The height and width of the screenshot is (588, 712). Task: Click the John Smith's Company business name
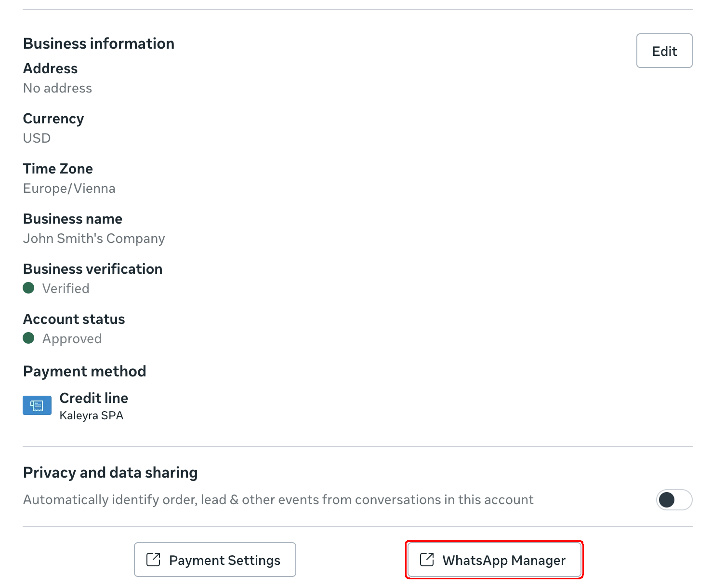point(94,239)
